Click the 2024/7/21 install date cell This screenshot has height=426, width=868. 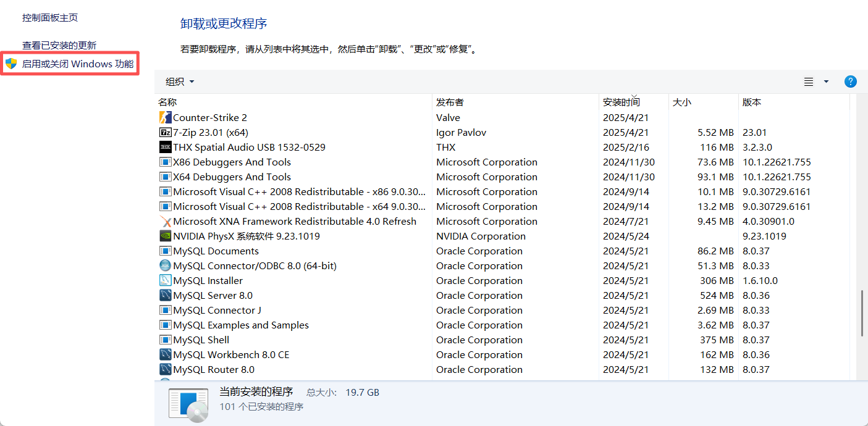tap(626, 221)
